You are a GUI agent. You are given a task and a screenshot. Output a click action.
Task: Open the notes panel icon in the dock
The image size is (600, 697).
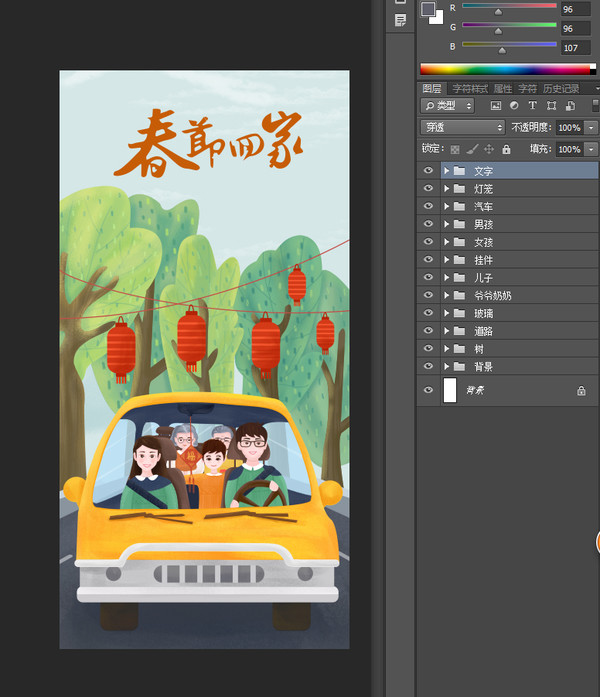(400, 20)
